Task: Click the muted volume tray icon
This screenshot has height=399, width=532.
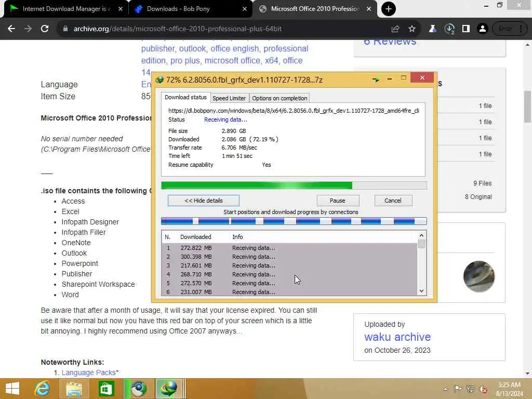Action: (x=483, y=389)
